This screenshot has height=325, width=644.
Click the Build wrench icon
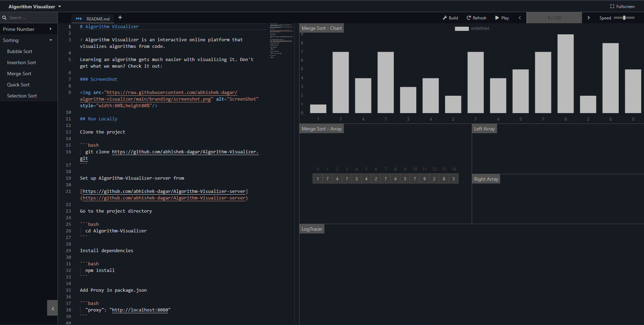tap(445, 18)
